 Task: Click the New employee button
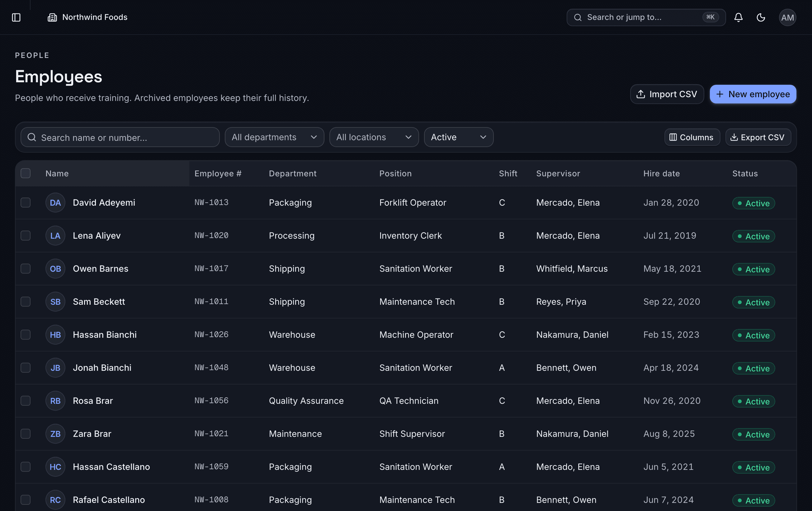pos(753,94)
